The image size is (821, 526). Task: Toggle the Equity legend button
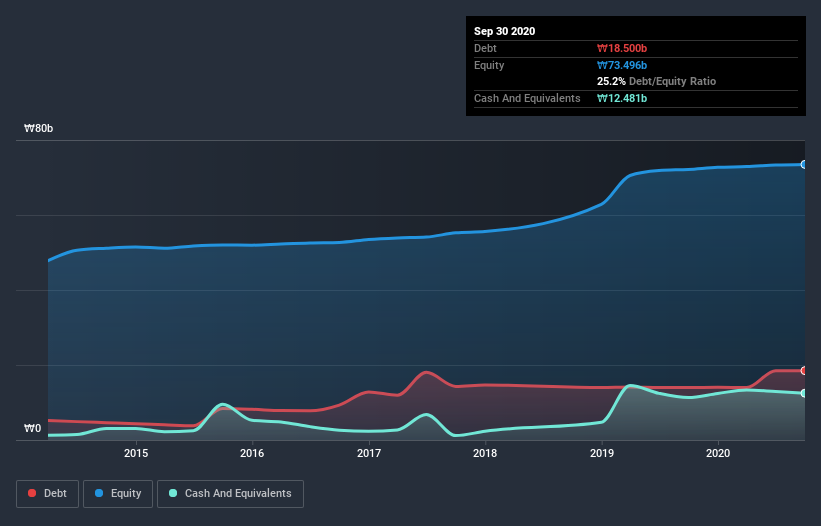(x=118, y=494)
